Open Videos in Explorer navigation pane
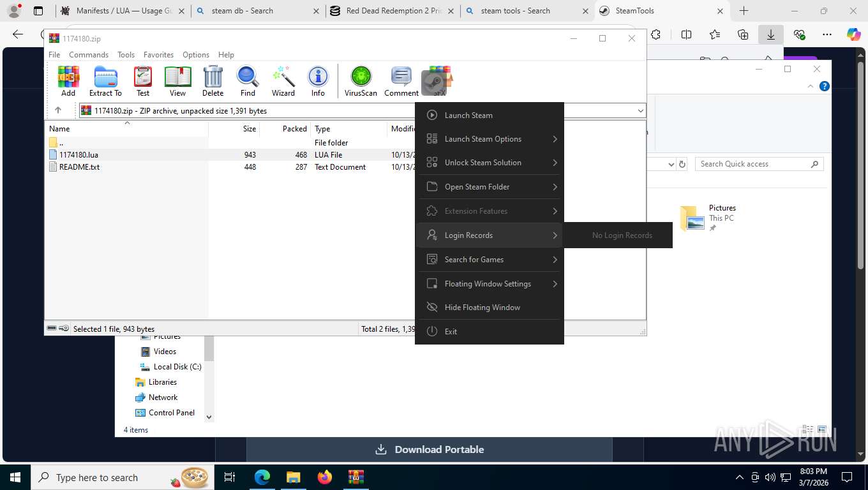Screen dimensions: 868x490 click(165, 351)
